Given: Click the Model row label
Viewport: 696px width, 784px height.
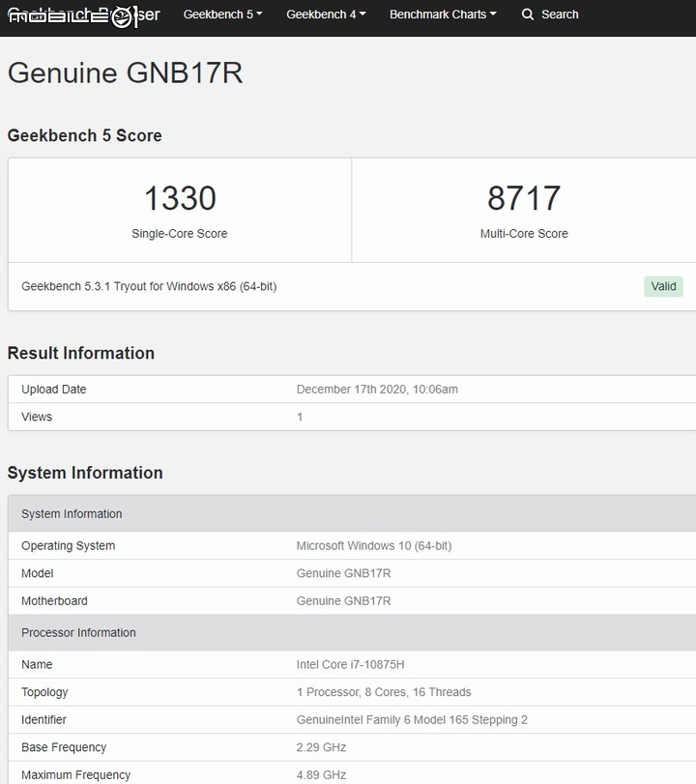Looking at the screenshot, I should [x=37, y=573].
